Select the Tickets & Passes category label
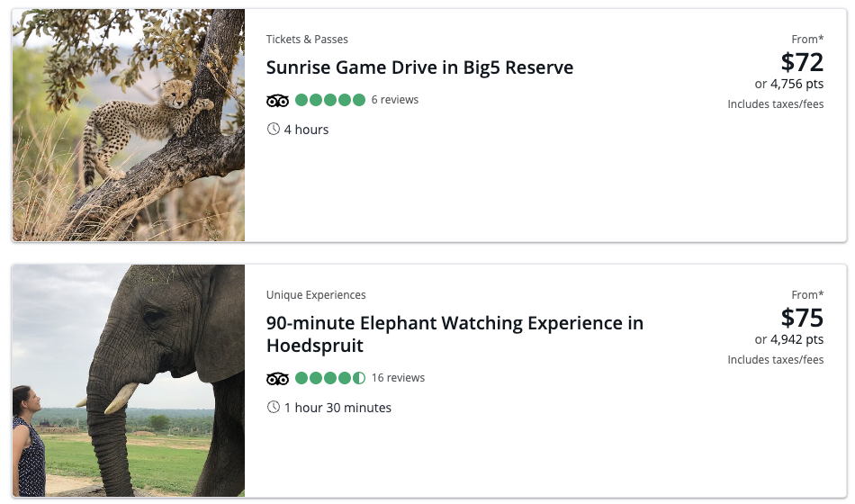Image resolution: width=855 pixels, height=504 pixels. click(x=307, y=40)
